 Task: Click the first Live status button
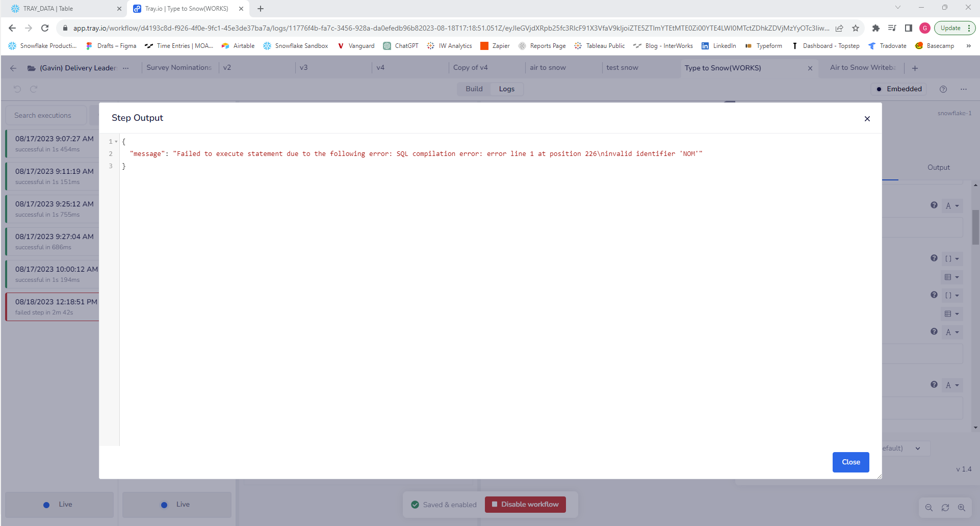tap(59, 505)
